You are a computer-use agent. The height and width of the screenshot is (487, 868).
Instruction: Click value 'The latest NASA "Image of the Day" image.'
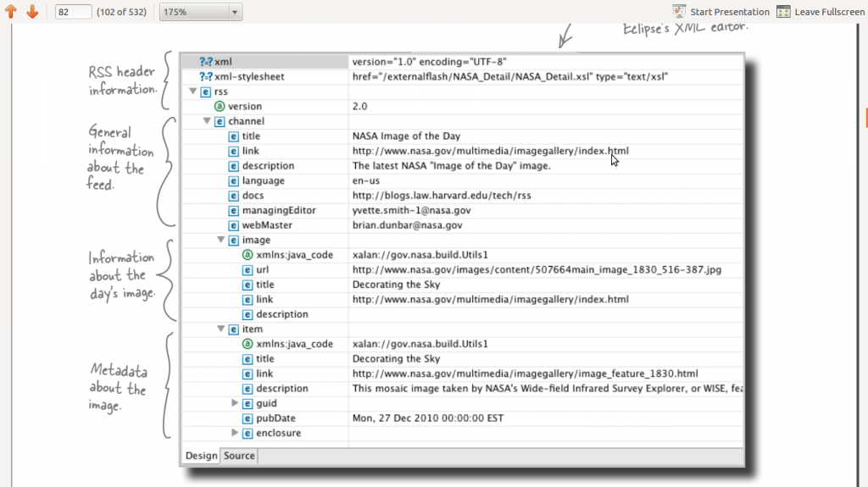tap(452, 166)
